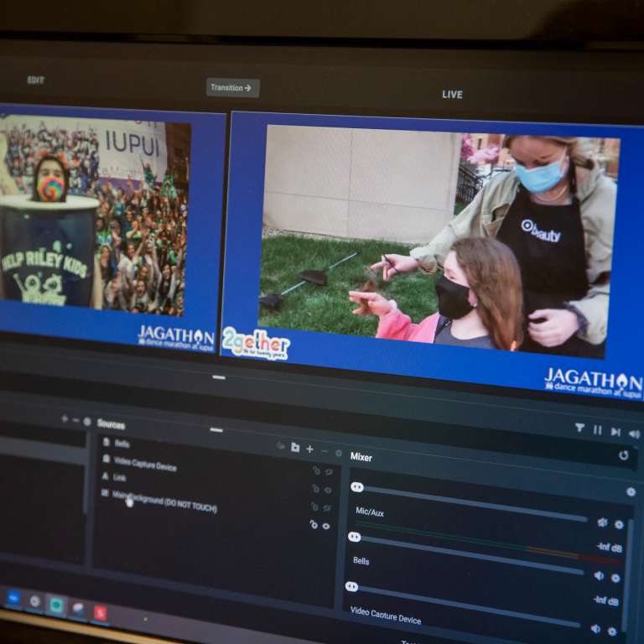The width and height of the screenshot is (644, 644).
Task: Remove scene with minus icon left of Sources
Action: click(75, 420)
